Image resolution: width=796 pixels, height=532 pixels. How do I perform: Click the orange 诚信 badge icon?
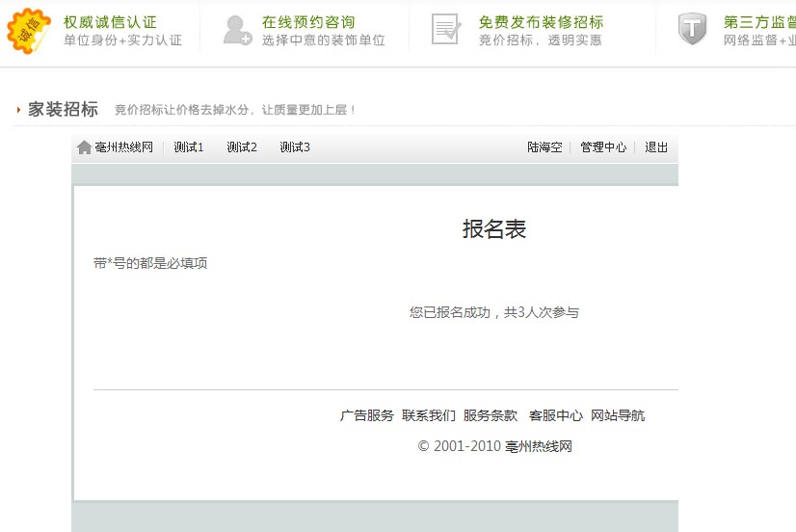tap(29, 32)
